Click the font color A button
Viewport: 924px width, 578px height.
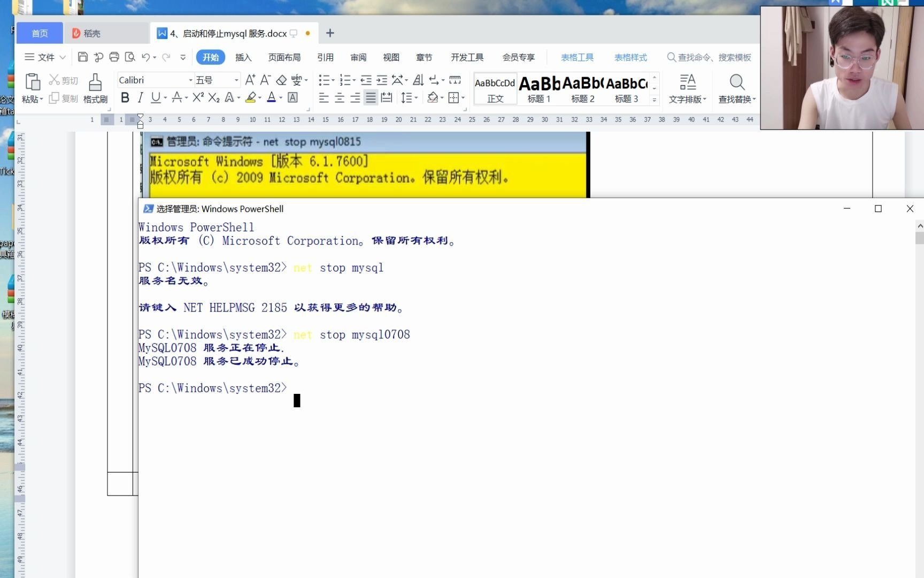coord(271,97)
